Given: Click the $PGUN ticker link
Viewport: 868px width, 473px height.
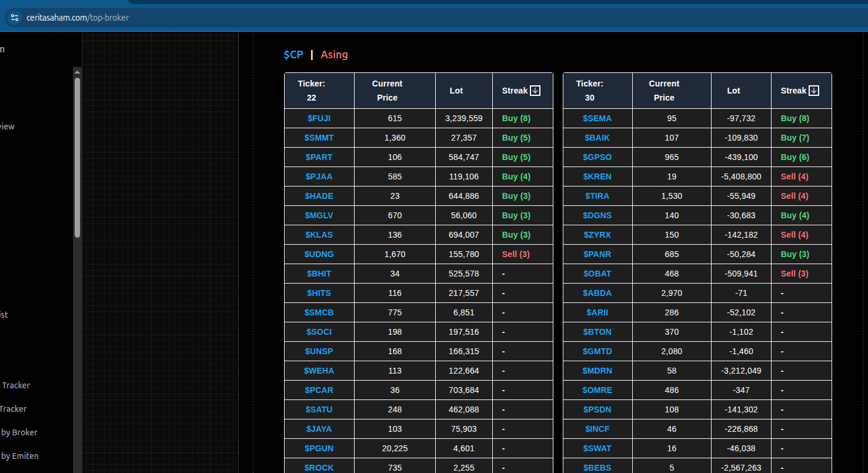Looking at the screenshot, I should pos(319,448).
